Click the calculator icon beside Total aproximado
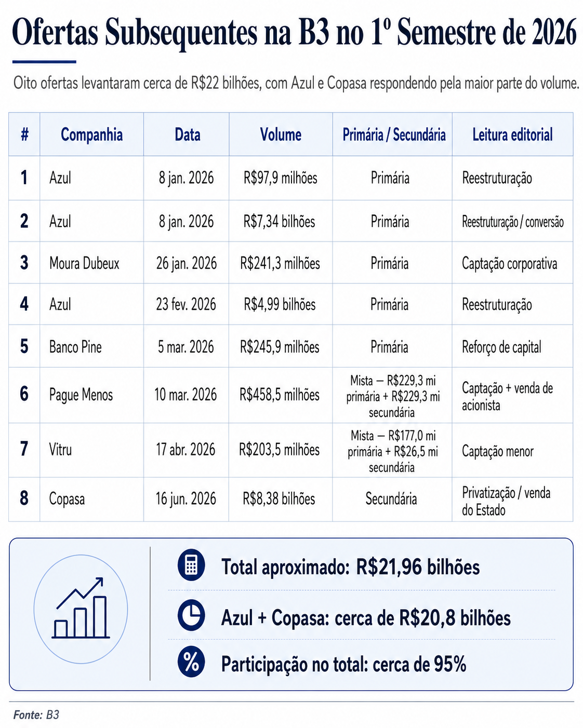 (x=191, y=565)
